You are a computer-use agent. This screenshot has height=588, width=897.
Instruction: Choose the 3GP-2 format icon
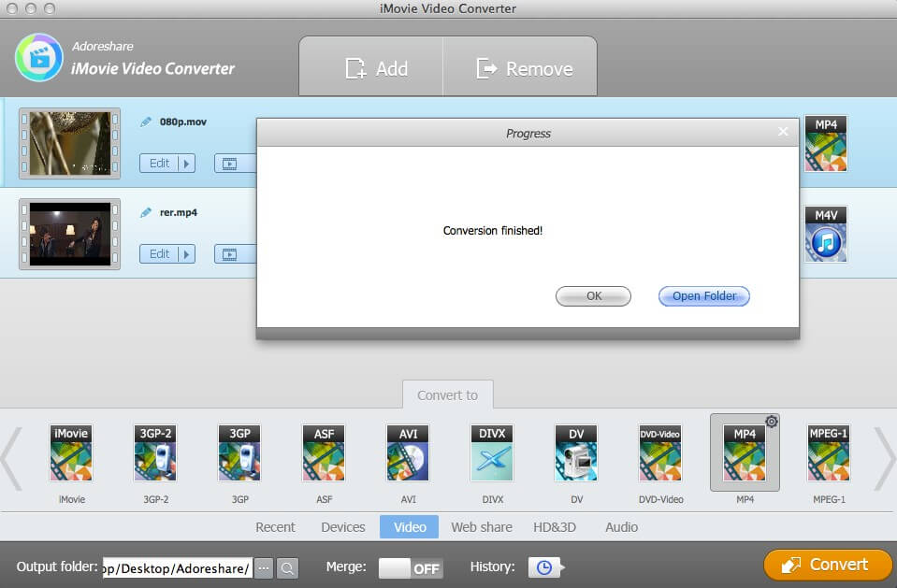(155, 452)
